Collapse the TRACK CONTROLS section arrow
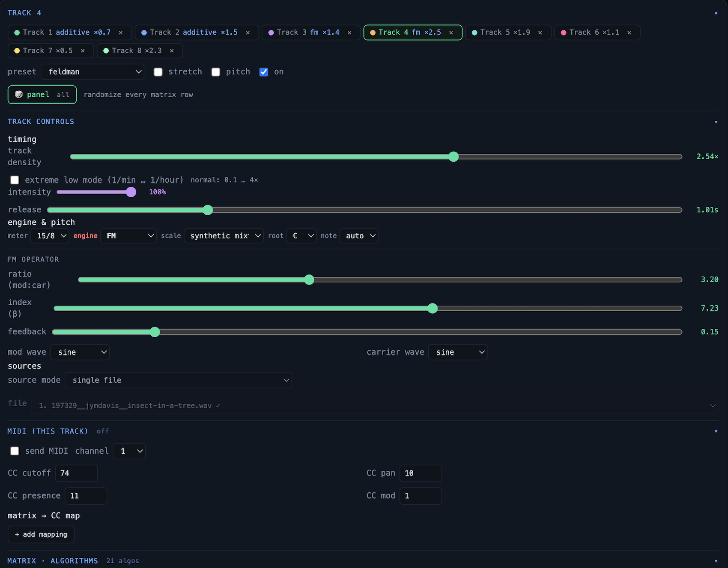The width and height of the screenshot is (728, 568). point(716,122)
